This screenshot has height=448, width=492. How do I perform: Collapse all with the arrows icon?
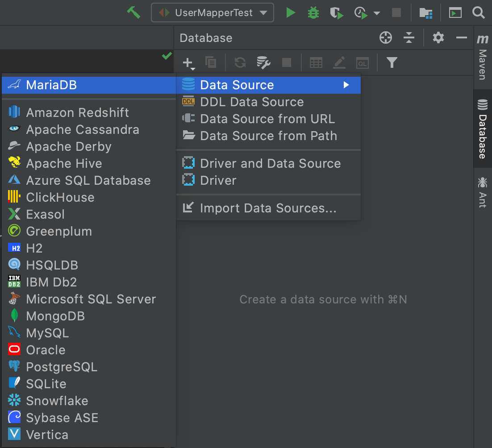pyautogui.click(x=409, y=38)
